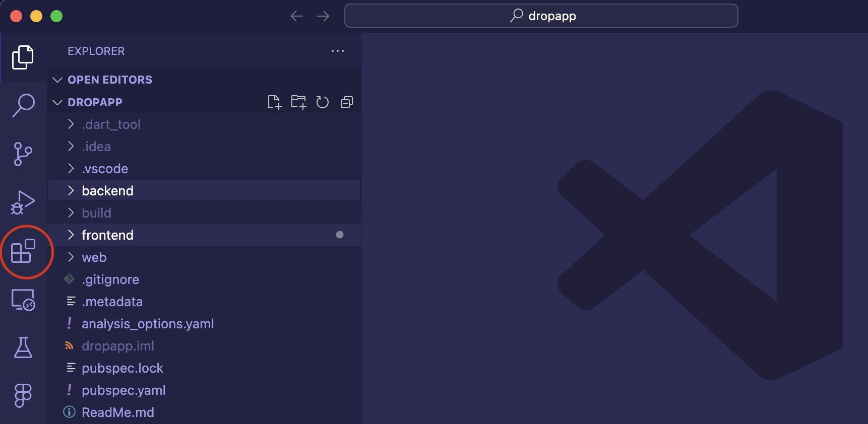The image size is (868, 424).
Task: Open the Explorer more actions menu
Action: tap(338, 51)
